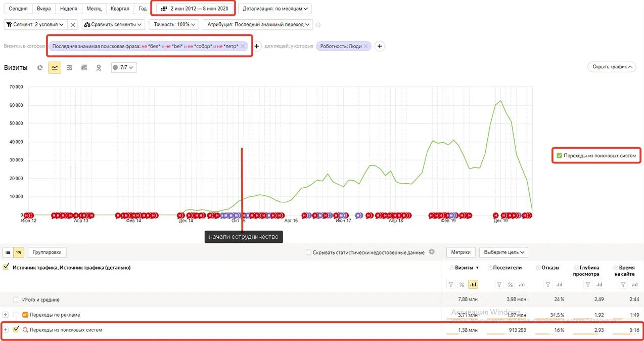The image size is (644, 341).
Task: Switch to flat list table view
Action: tap(9, 252)
